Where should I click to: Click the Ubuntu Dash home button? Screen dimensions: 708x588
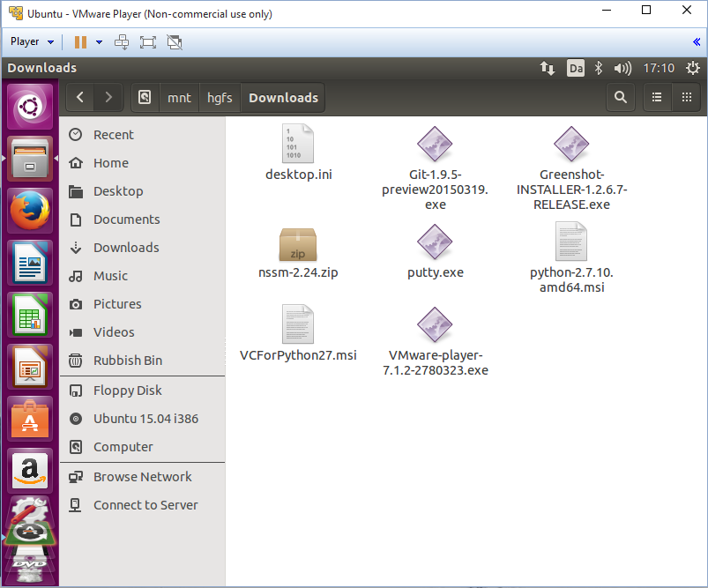click(x=30, y=108)
